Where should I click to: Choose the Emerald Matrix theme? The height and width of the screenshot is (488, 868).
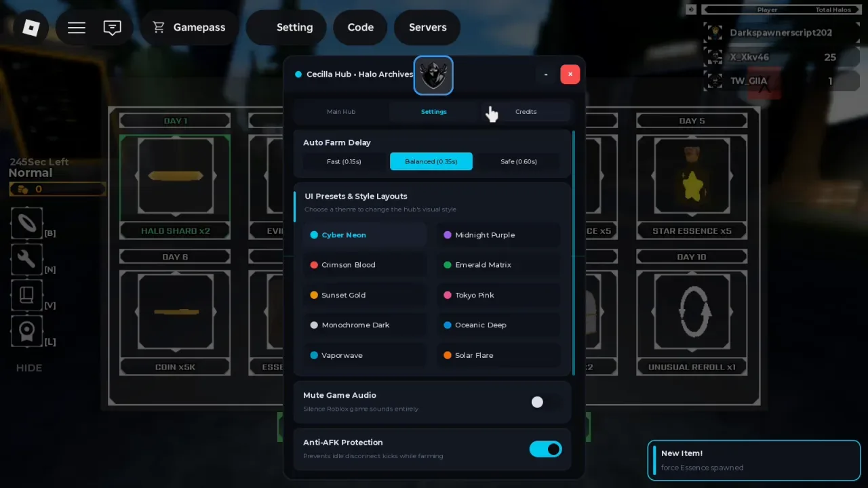(x=498, y=265)
